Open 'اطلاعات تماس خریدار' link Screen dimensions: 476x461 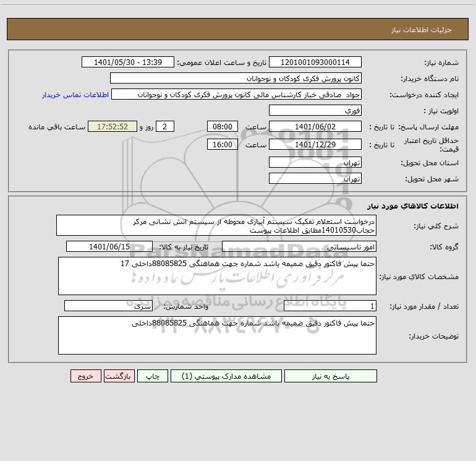tap(75, 95)
